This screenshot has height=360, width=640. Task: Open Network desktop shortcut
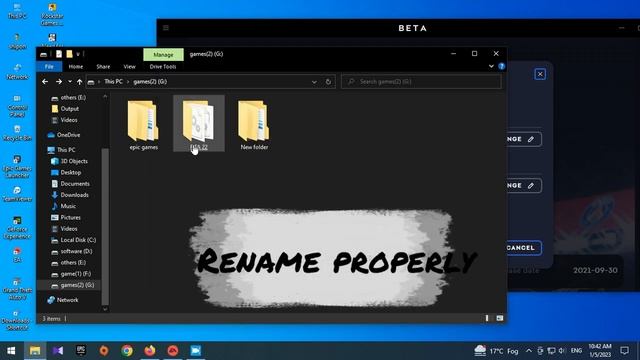[17, 71]
